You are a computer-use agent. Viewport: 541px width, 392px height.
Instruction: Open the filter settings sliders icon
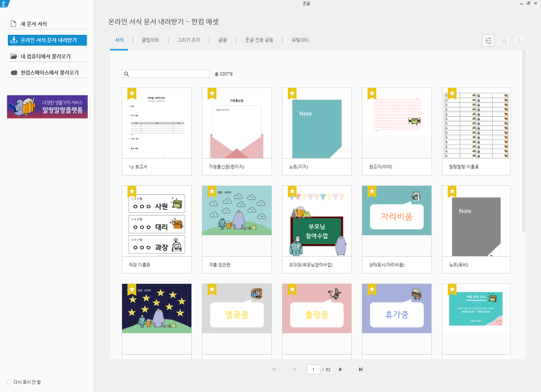click(x=488, y=41)
